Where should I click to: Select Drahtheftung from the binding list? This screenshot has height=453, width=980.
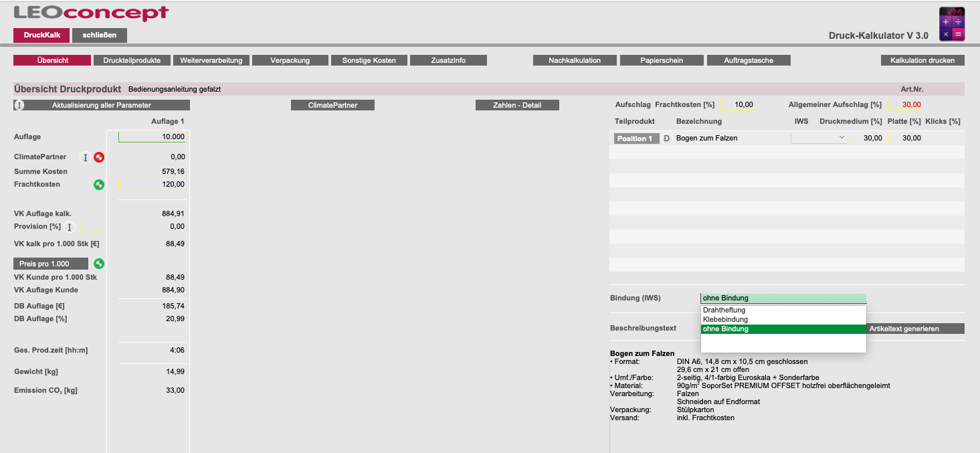click(x=724, y=310)
